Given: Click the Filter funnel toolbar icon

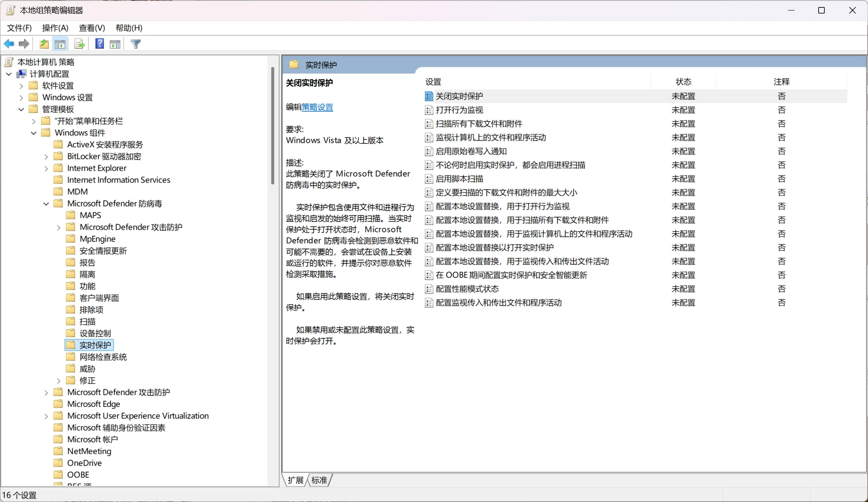Looking at the screenshot, I should [136, 44].
